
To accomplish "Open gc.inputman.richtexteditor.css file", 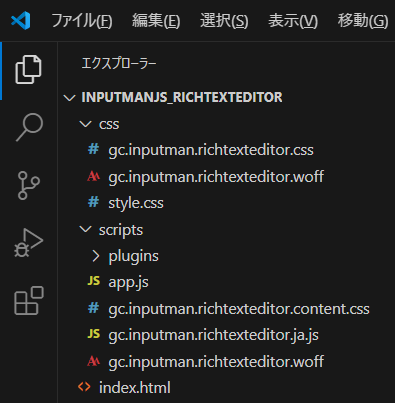I will tap(211, 150).
